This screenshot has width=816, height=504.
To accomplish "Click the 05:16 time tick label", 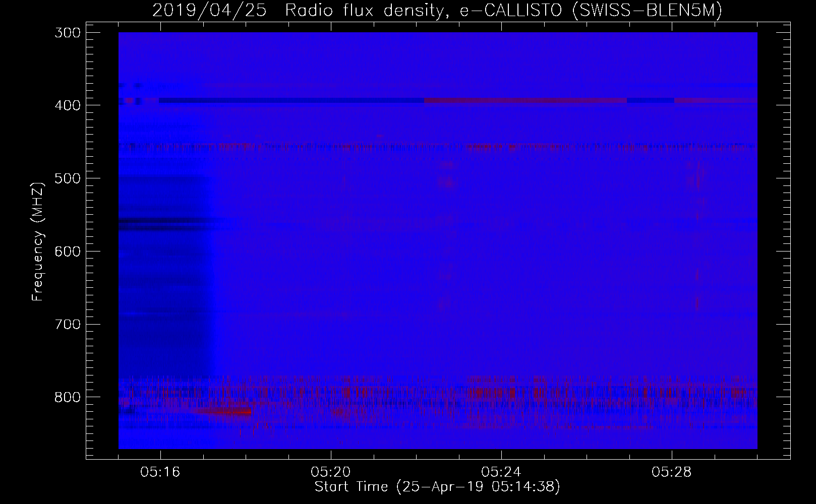I will [160, 472].
